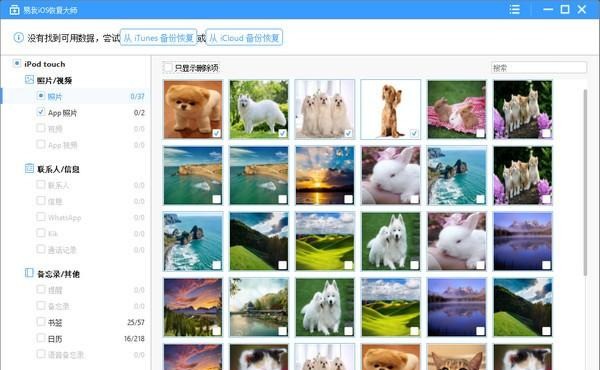The height and width of the screenshot is (370, 600).
Task: Click the app logo icon in title bar
Action: click(14, 10)
